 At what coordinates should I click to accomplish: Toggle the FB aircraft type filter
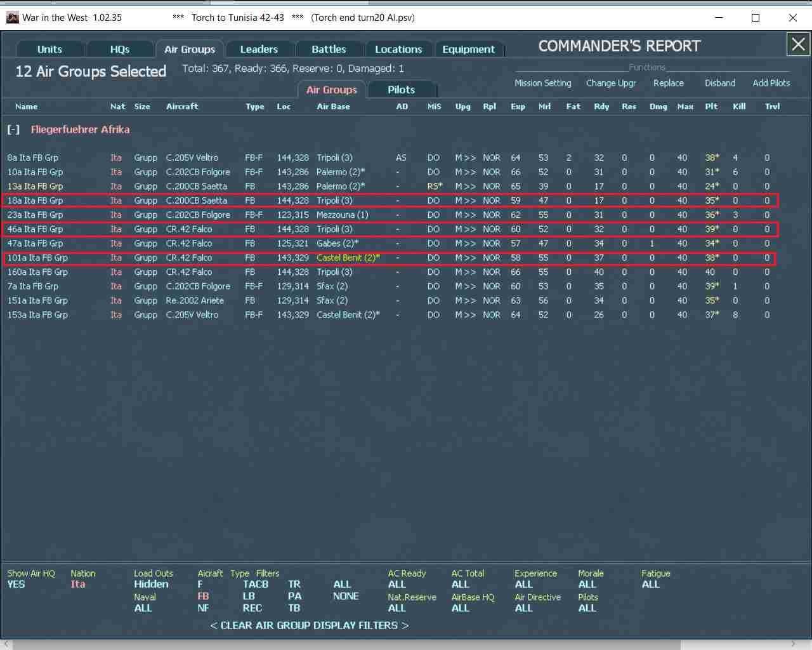(x=203, y=596)
